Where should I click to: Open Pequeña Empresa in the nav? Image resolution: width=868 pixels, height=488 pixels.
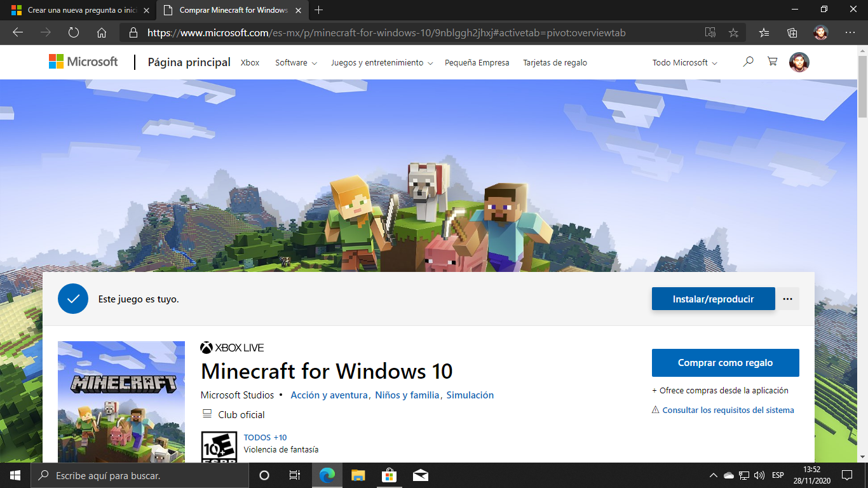coord(477,63)
